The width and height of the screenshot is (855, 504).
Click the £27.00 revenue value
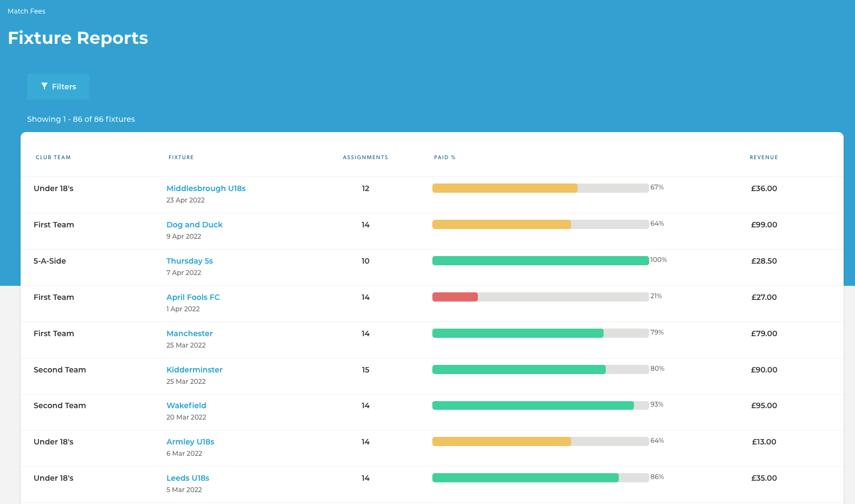click(x=764, y=297)
